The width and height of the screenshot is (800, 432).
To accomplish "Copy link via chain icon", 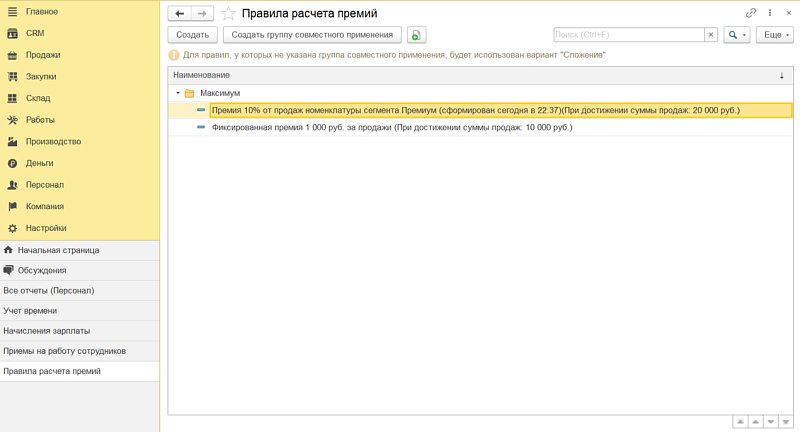I will click(x=751, y=13).
